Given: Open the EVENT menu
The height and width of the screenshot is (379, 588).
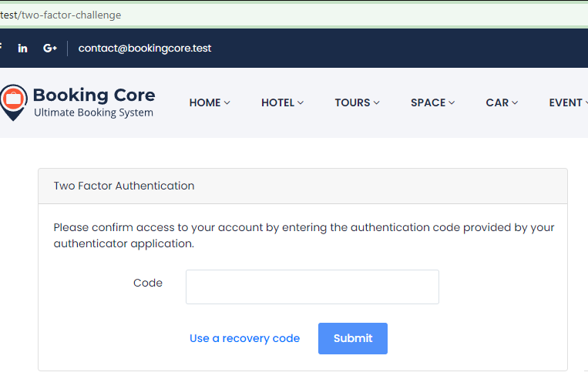Looking at the screenshot, I should (x=567, y=102).
